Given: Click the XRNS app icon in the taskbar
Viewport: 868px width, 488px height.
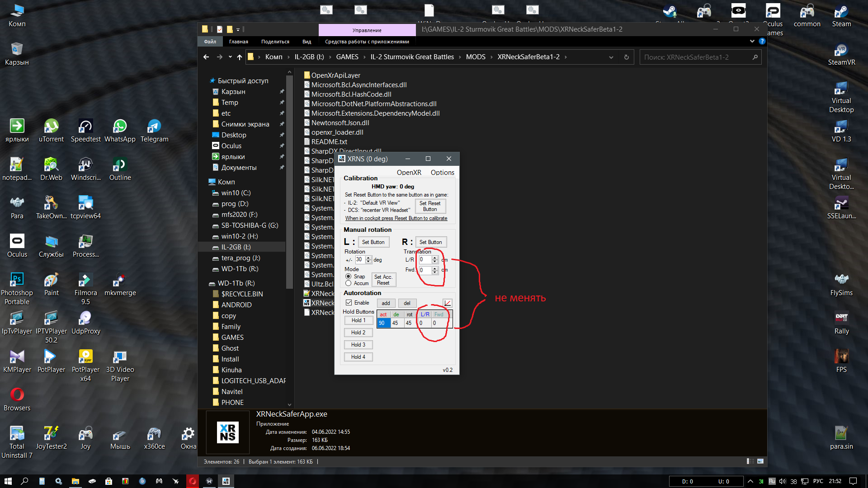Looking at the screenshot, I should coord(226,481).
